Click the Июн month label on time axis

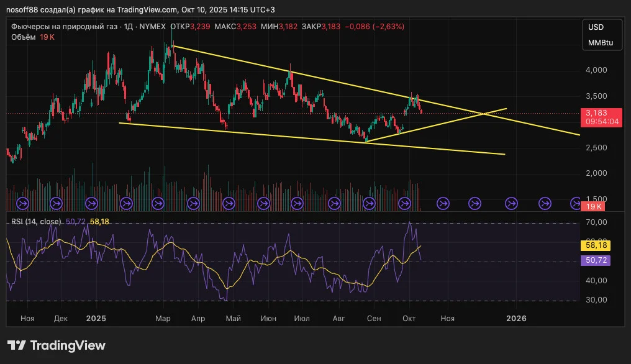tap(268, 319)
